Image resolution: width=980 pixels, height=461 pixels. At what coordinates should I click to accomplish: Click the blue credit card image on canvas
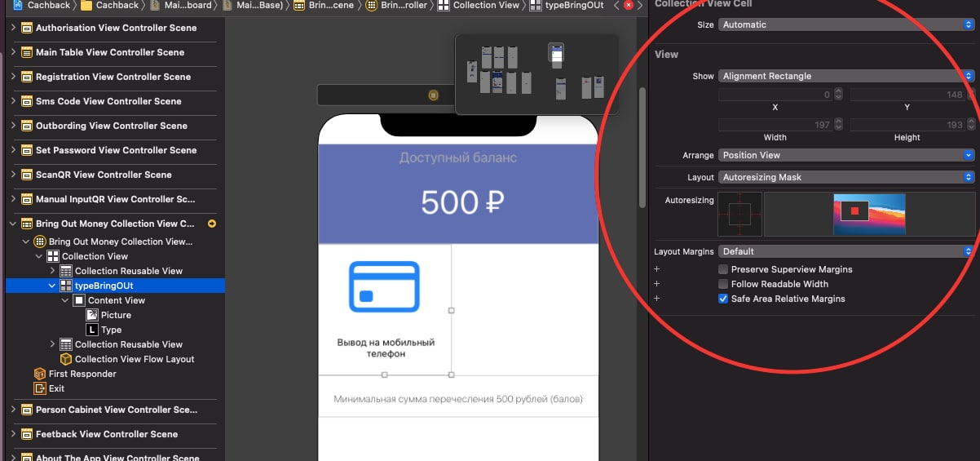point(384,286)
